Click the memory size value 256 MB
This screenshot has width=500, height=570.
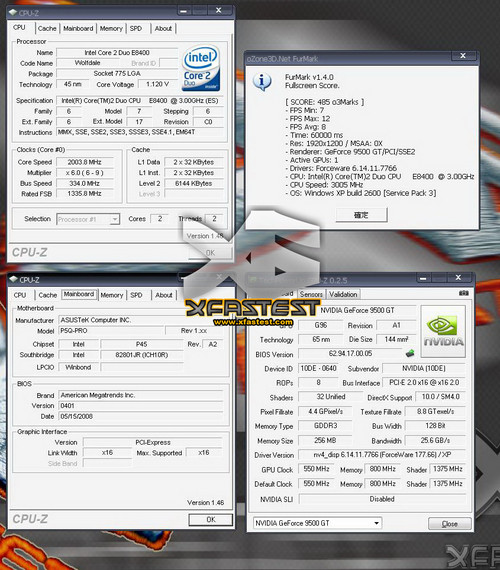pos(325,440)
